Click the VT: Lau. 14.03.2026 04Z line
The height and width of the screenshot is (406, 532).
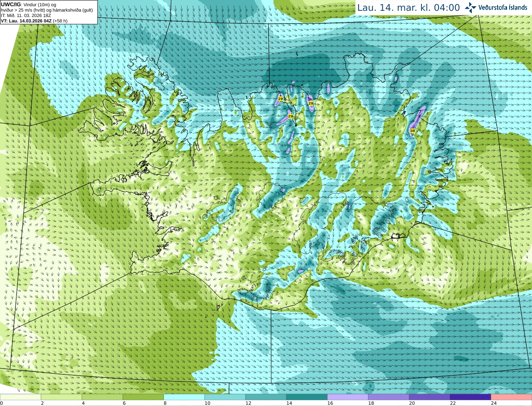pyautogui.click(x=34, y=21)
